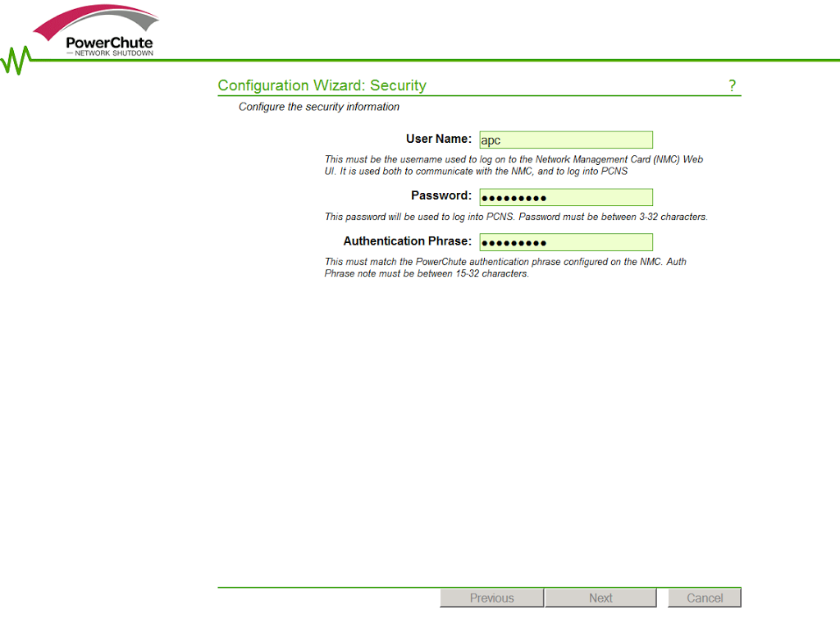Focus the User Name input field
The width and height of the screenshot is (840, 628).
pos(566,140)
